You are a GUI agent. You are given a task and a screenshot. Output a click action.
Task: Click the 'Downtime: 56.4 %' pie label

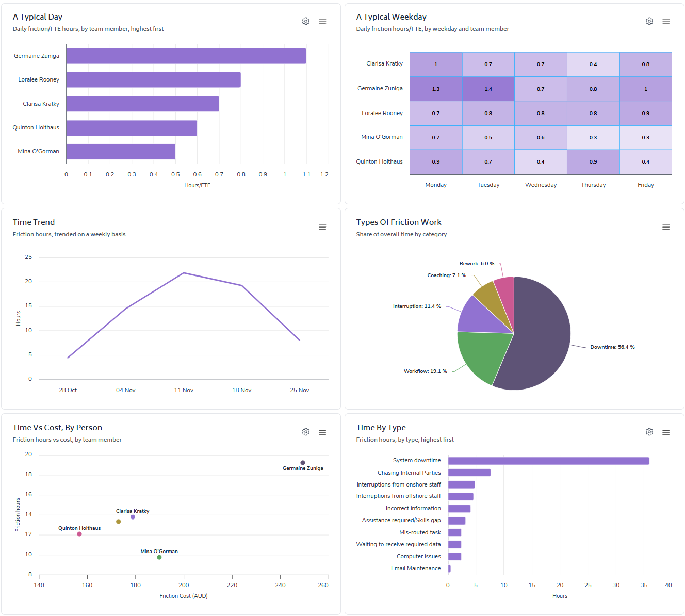coord(612,347)
